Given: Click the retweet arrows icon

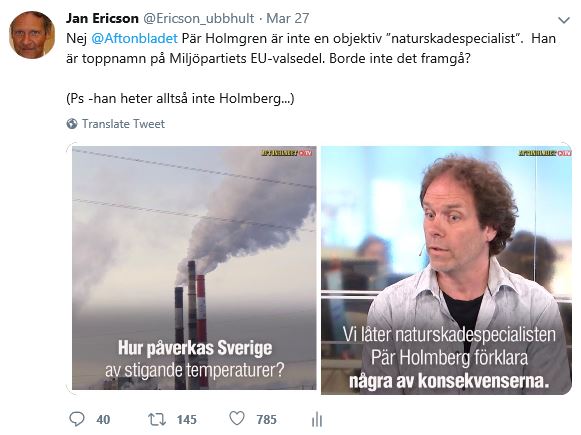Looking at the screenshot, I should point(157,419).
